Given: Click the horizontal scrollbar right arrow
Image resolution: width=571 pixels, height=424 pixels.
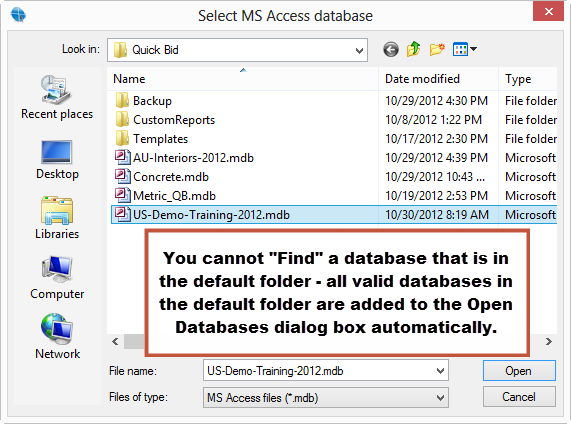Looking at the screenshot, I should 548,342.
